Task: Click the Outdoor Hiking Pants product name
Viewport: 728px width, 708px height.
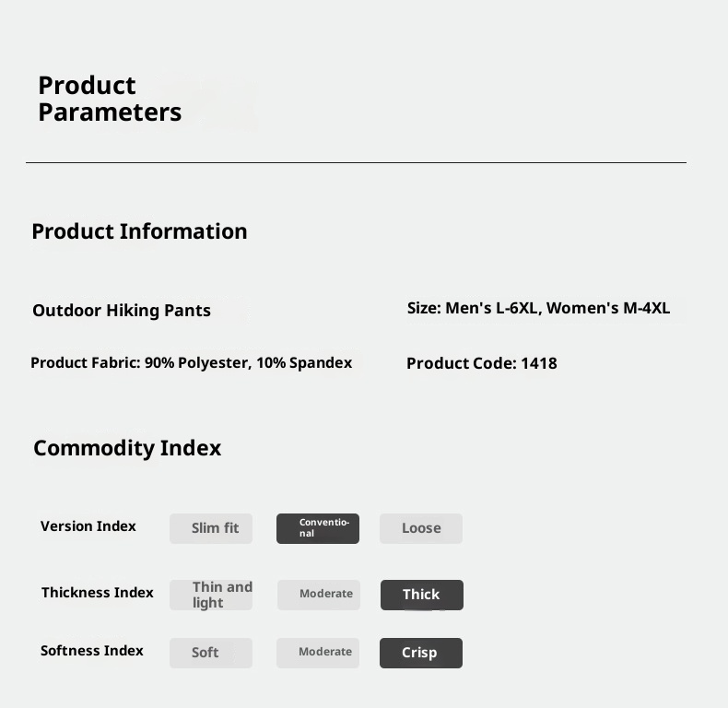Action: [x=122, y=311]
